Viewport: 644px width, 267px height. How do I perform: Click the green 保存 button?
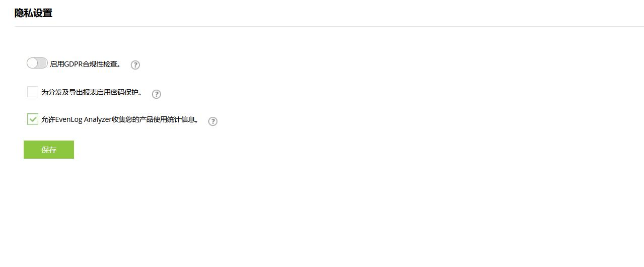point(49,150)
